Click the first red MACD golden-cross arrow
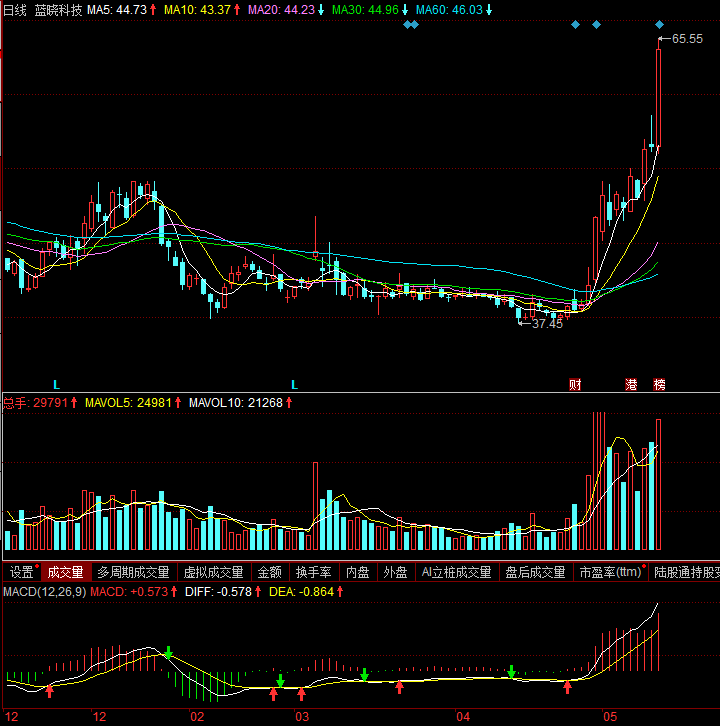720x726 pixels. click(50, 691)
